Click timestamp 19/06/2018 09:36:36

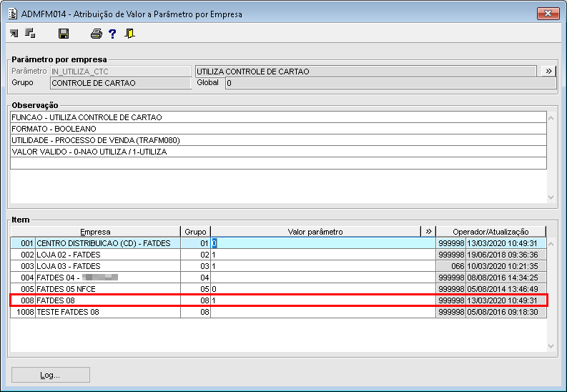coord(506,255)
